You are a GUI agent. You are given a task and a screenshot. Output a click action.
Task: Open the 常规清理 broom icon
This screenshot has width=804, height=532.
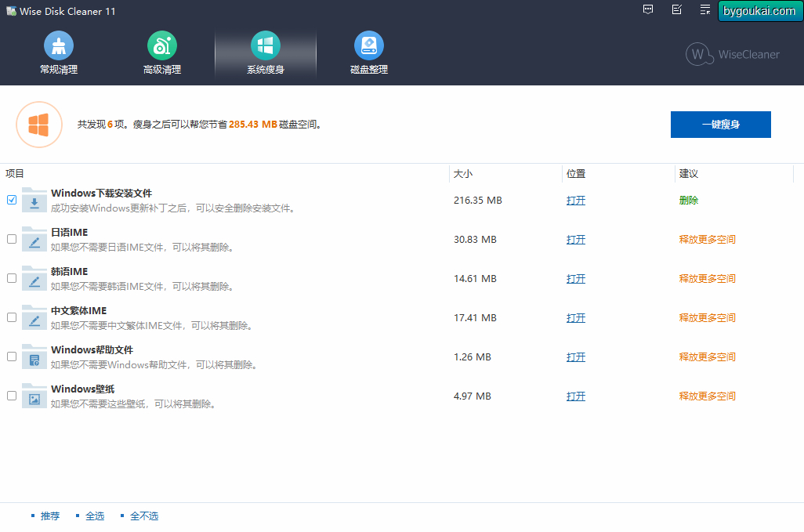click(59, 45)
